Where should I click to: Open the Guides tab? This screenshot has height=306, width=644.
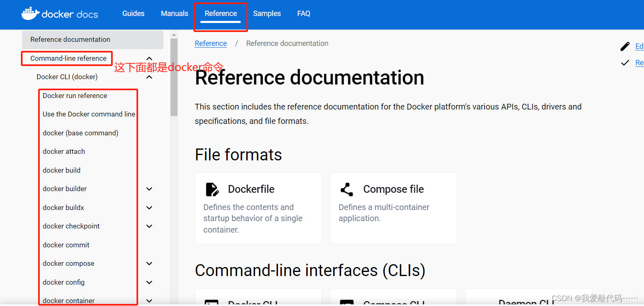(x=133, y=14)
